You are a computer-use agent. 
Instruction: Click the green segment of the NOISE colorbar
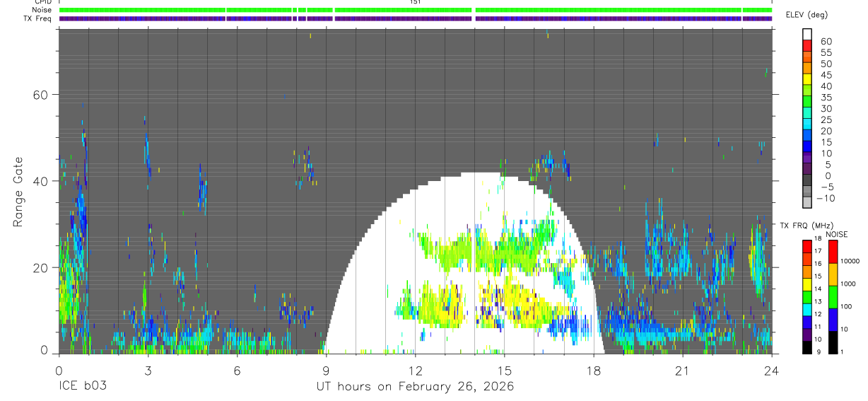click(833, 296)
